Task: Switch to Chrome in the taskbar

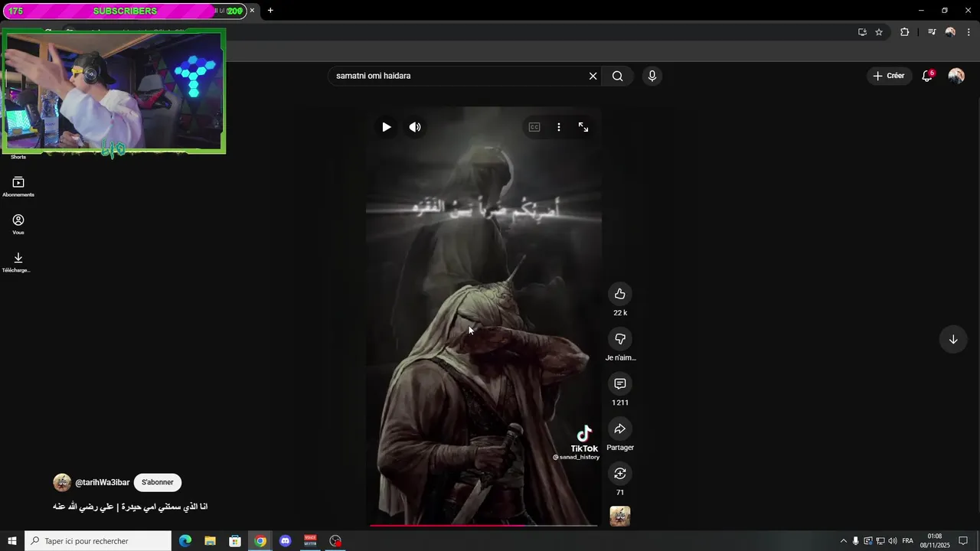Action: point(260,541)
